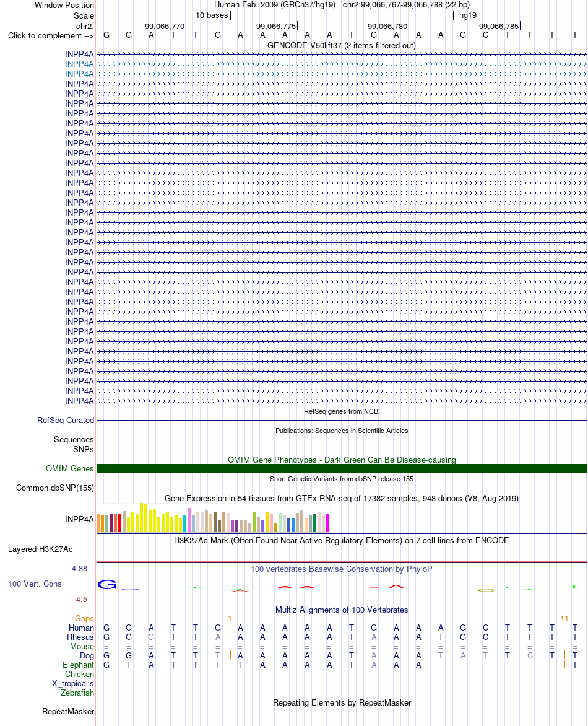
Task: Open the RepeatMasker track label
Action: click(x=68, y=711)
